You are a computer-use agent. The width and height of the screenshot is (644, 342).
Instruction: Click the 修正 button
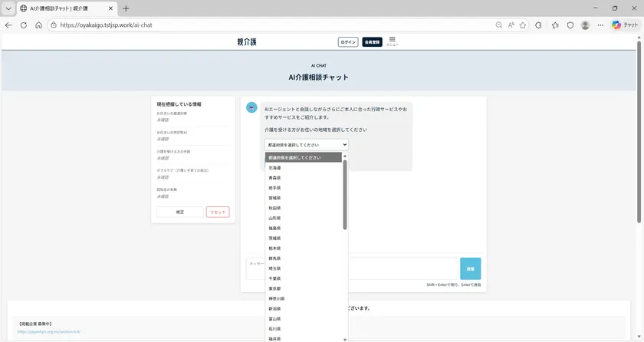pyautogui.click(x=180, y=212)
